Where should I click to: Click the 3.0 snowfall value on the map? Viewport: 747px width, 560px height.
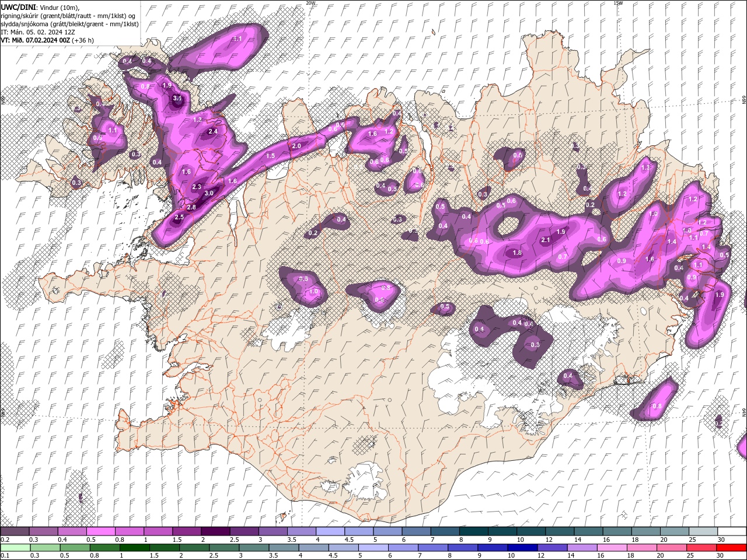(x=209, y=193)
